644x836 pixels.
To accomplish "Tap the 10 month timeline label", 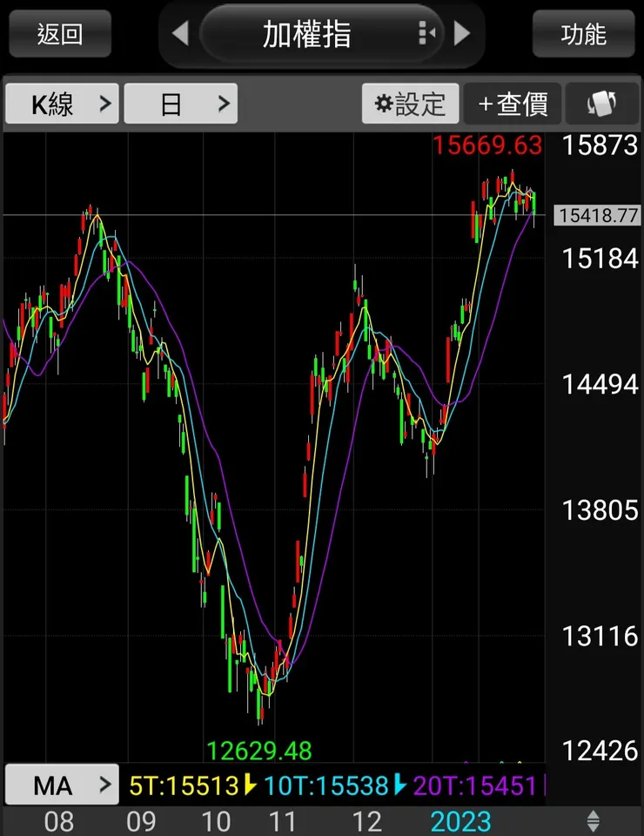I will click(216, 821).
